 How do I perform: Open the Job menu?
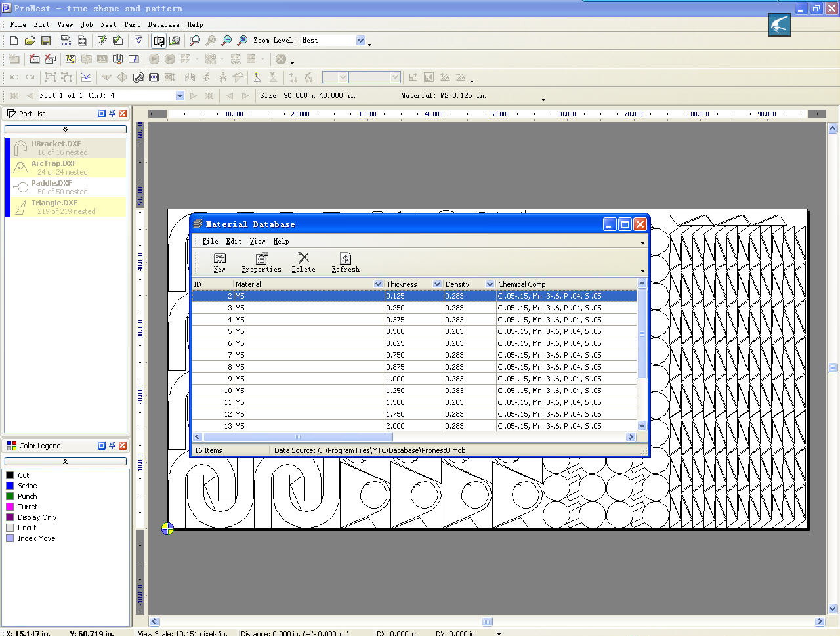[87, 24]
